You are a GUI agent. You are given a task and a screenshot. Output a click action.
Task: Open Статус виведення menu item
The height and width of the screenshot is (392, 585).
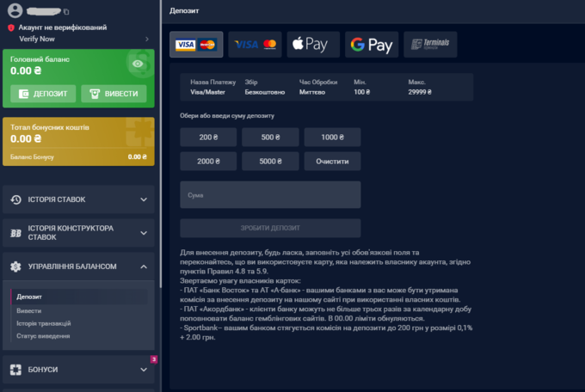pos(44,335)
